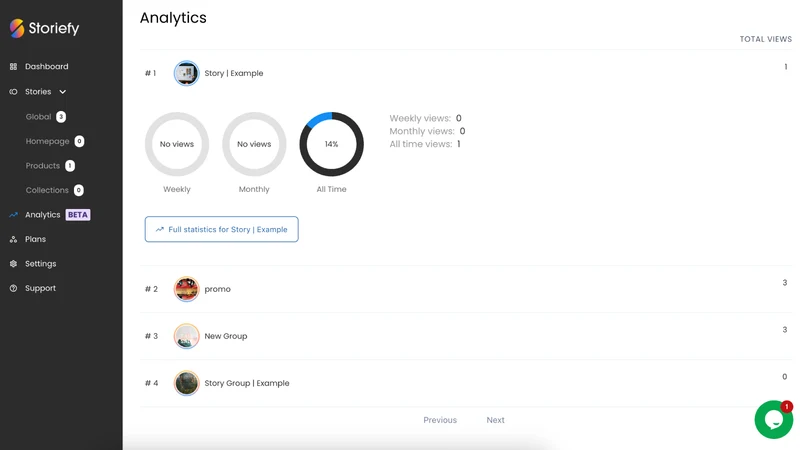The image size is (800, 450).
Task: Click the total views value for Story | Example
Action: coord(786,67)
